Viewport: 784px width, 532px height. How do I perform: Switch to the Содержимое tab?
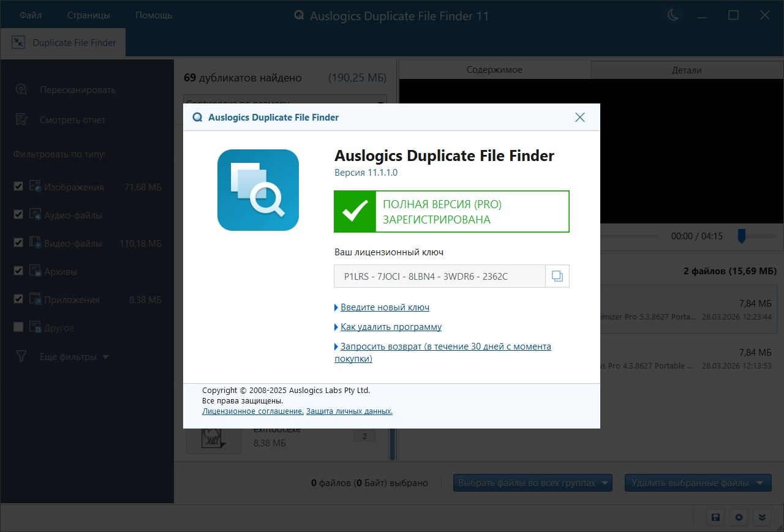pyautogui.click(x=494, y=70)
